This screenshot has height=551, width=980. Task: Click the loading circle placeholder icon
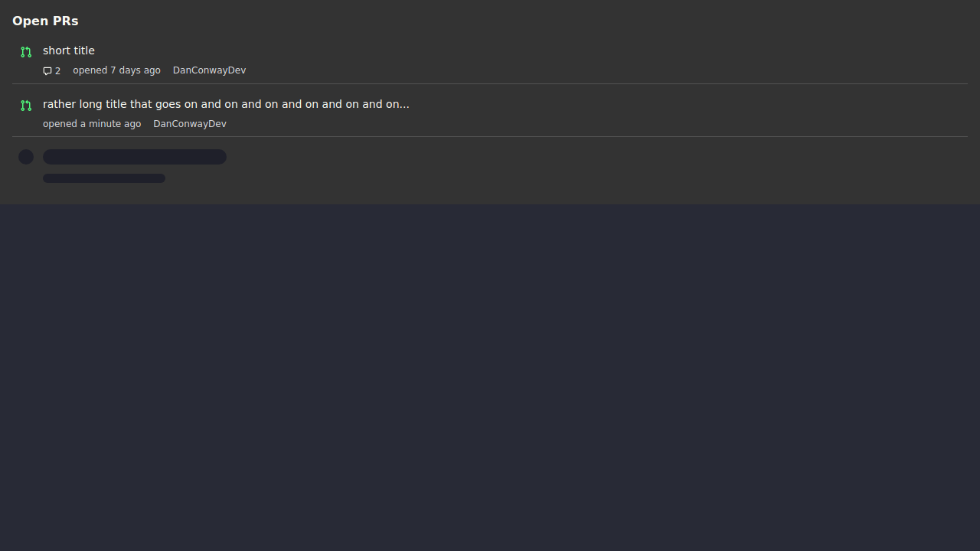click(26, 157)
